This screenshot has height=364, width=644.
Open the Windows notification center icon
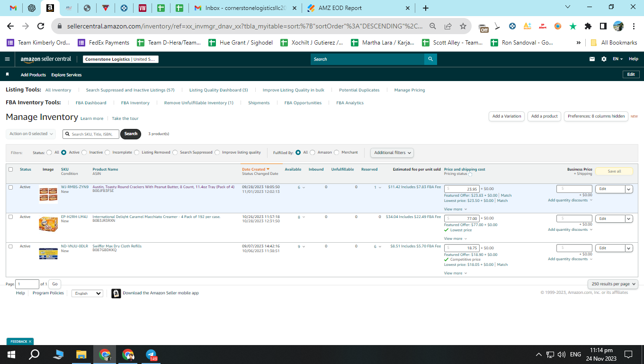point(628,355)
